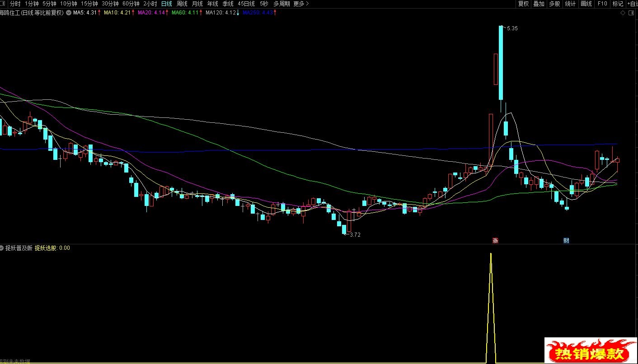Image resolution: width=638 pixels, height=364 pixels.
Task: Open 多周期 multi-period view
Action: (281, 4)
